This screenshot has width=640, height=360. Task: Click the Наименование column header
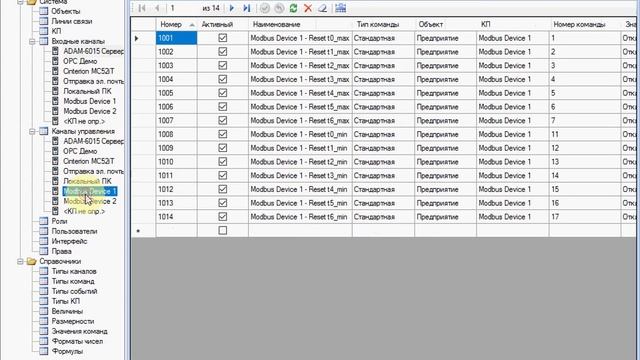coord(300,24)
